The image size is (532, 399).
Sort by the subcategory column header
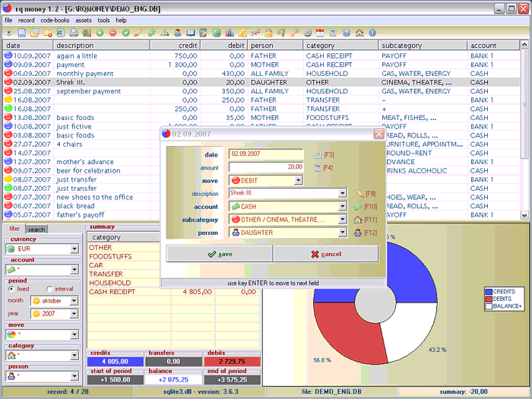tap(423, 45)
